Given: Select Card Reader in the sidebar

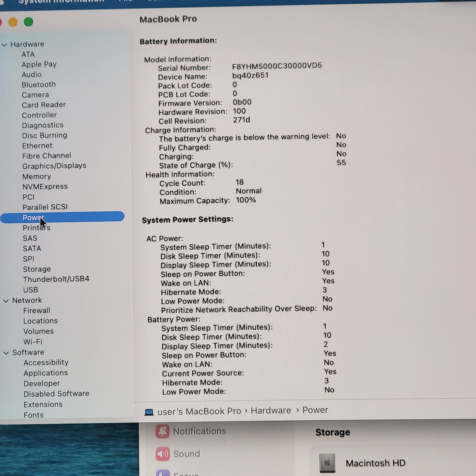Looking at the screenshot, I should pyautogui.click(x=44, y=105).
